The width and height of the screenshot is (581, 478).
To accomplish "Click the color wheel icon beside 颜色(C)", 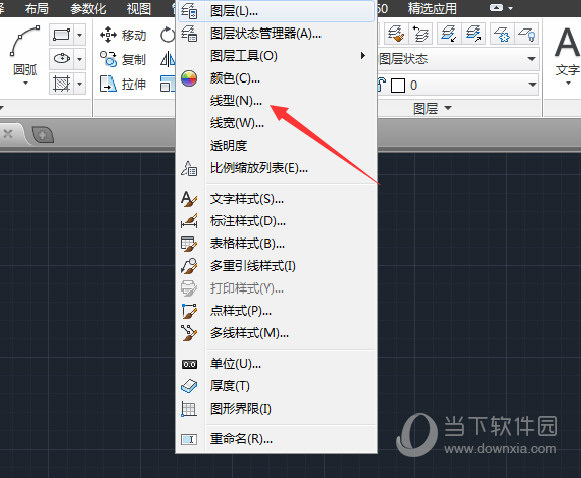I will (x=189, y=79).
